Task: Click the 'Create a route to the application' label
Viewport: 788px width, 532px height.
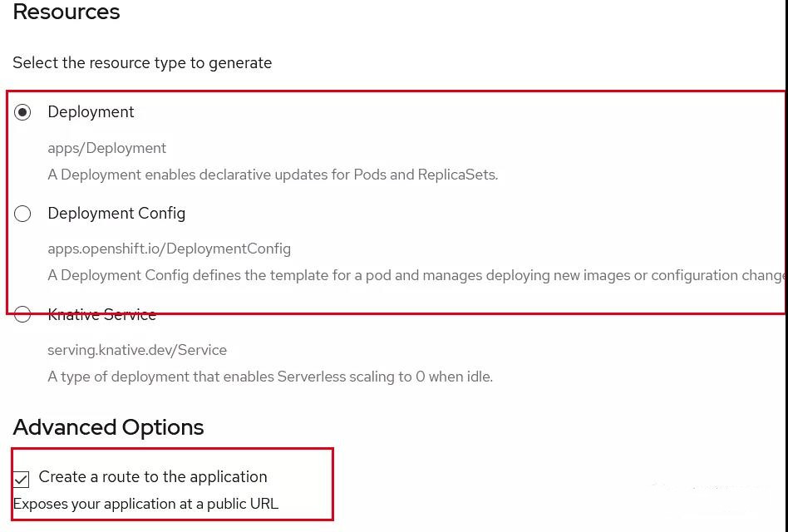Action: [153, 477]
